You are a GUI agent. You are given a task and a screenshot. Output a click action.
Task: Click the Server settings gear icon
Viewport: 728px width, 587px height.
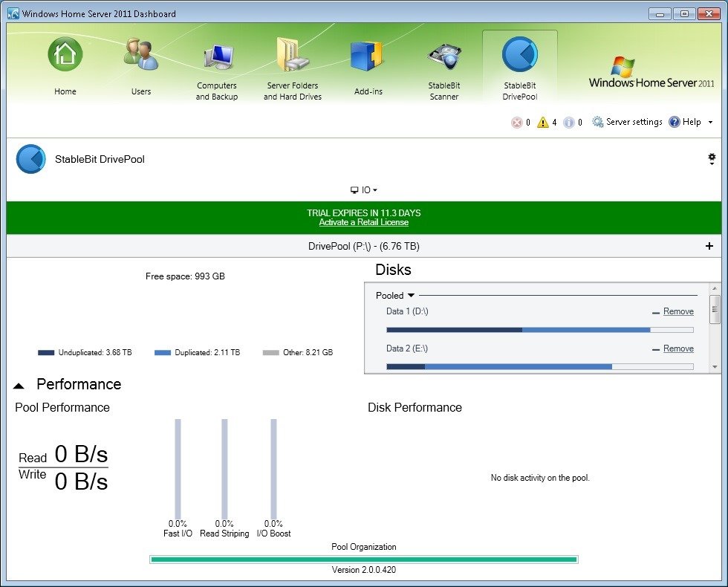597,122
